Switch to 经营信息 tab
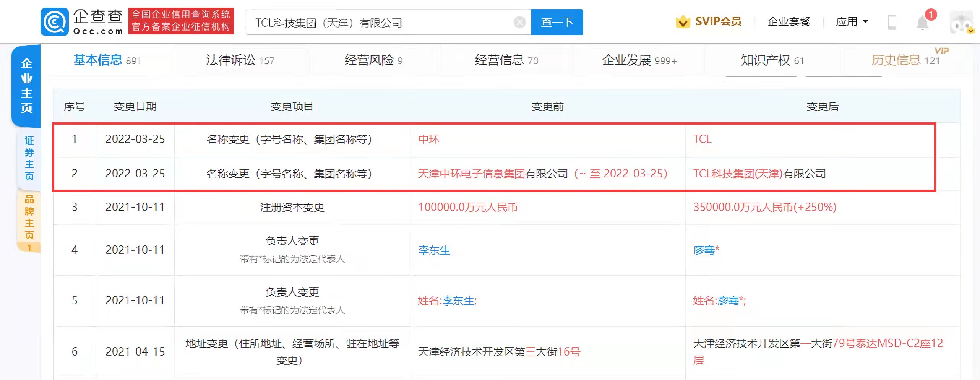The height and width of the screenshot is (380, 980). click(x=506, y=60)
